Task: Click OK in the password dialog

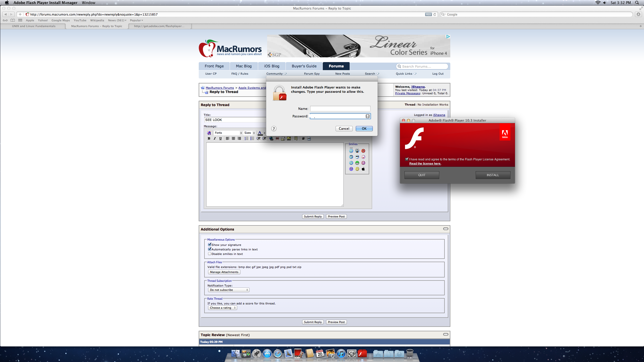Action: (x=364, y=128)
